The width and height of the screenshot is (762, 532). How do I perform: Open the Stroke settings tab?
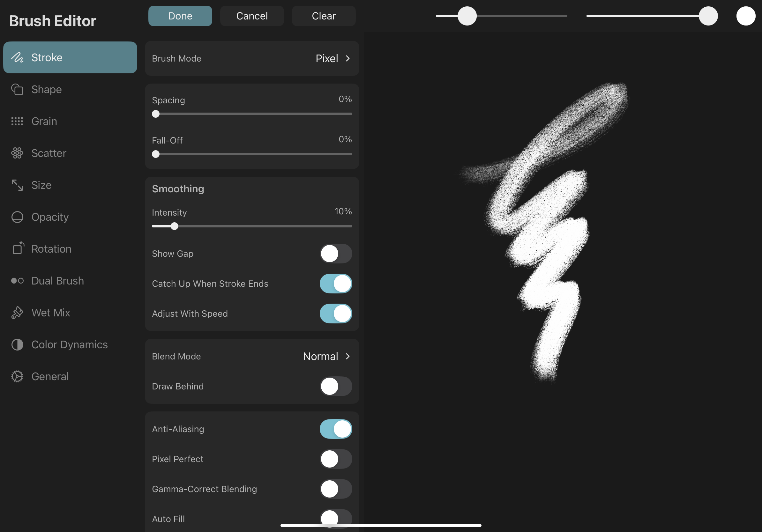pyautogui.click(x=70, y=57)
